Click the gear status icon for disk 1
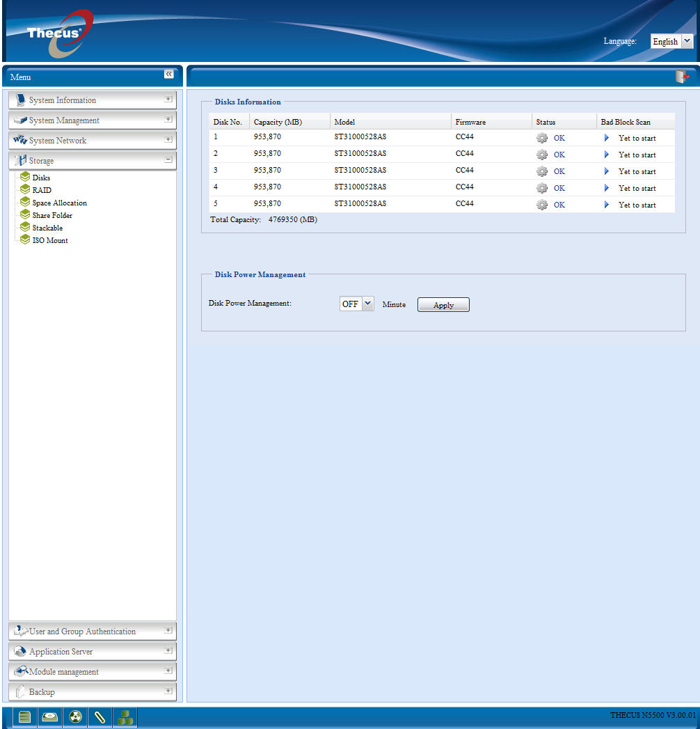700x729 pixels. coord(542,138)
